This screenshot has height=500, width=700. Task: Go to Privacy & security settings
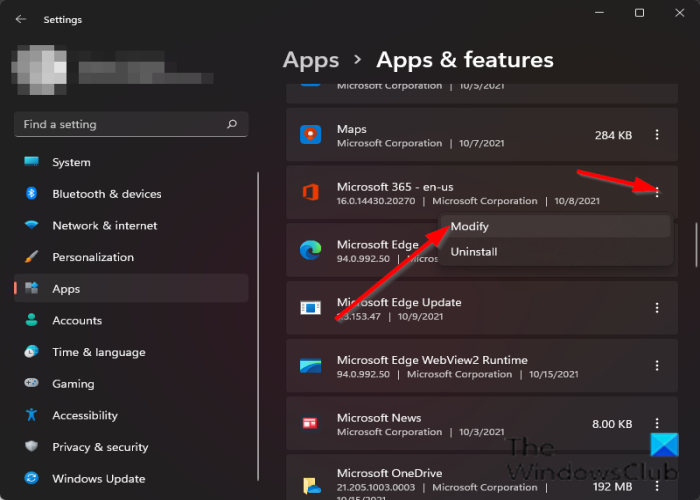click(100, 447)
